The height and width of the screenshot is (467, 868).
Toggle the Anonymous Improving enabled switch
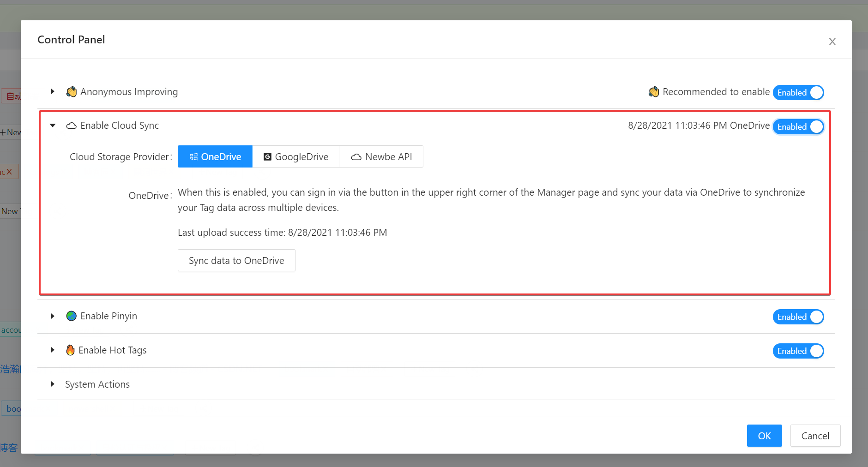(798, 92)
